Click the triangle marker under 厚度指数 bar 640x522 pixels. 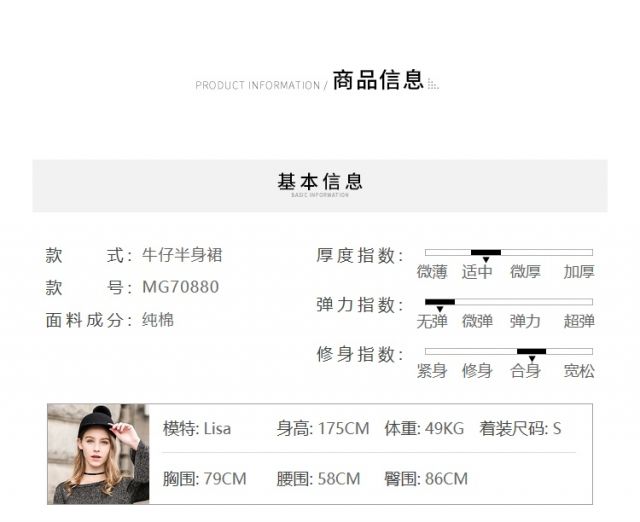tap(486, 260)
